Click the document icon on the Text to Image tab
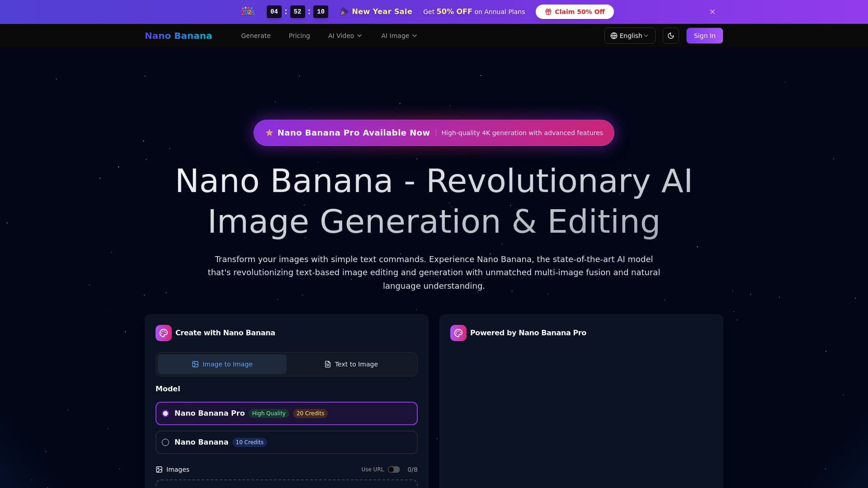Viewport: 868px width, 488px height. [328, 364]
